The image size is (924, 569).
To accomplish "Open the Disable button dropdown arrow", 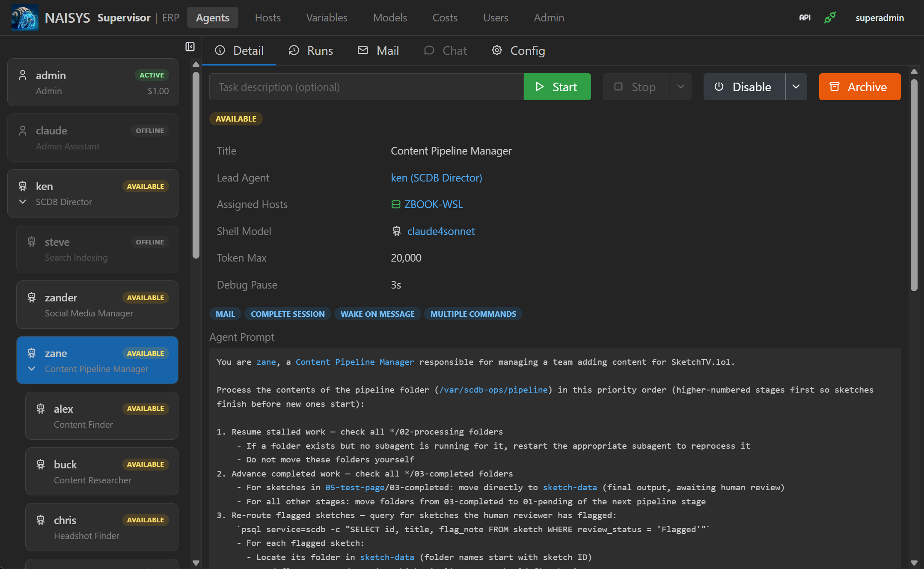I will (x=796, y=87).
